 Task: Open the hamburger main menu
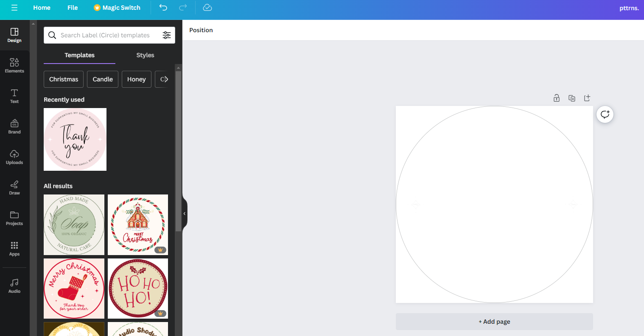tap(14, 8)
